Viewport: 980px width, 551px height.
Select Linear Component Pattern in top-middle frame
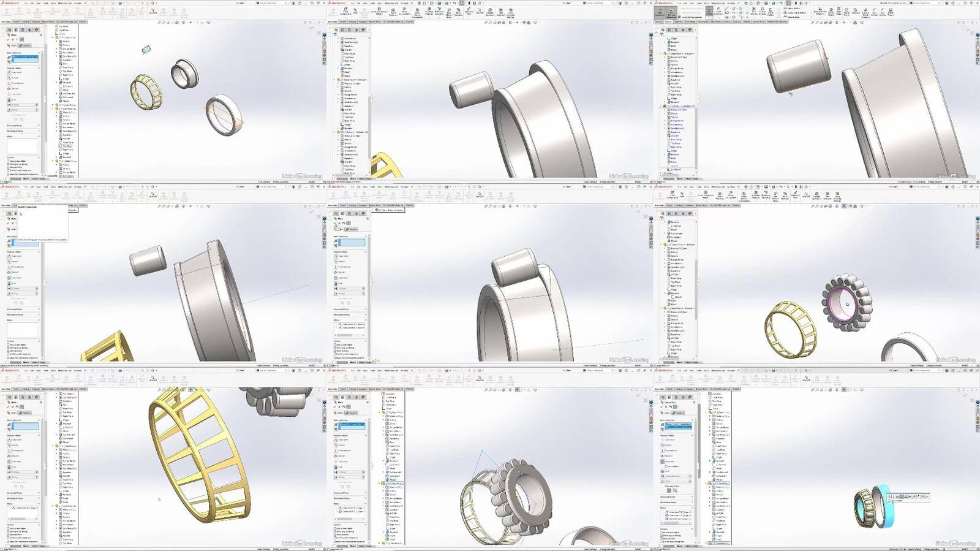click(x=379, y=12)
